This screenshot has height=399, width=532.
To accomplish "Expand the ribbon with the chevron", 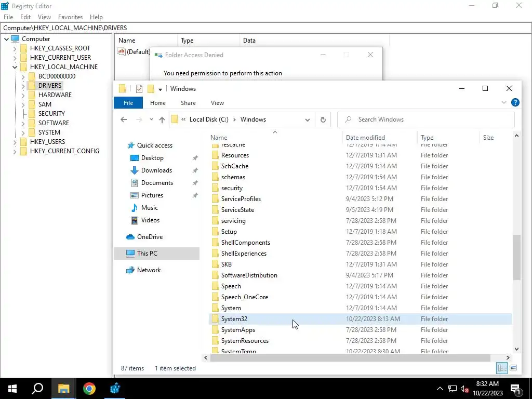I will pyautogui.click(x=504, y=102).
